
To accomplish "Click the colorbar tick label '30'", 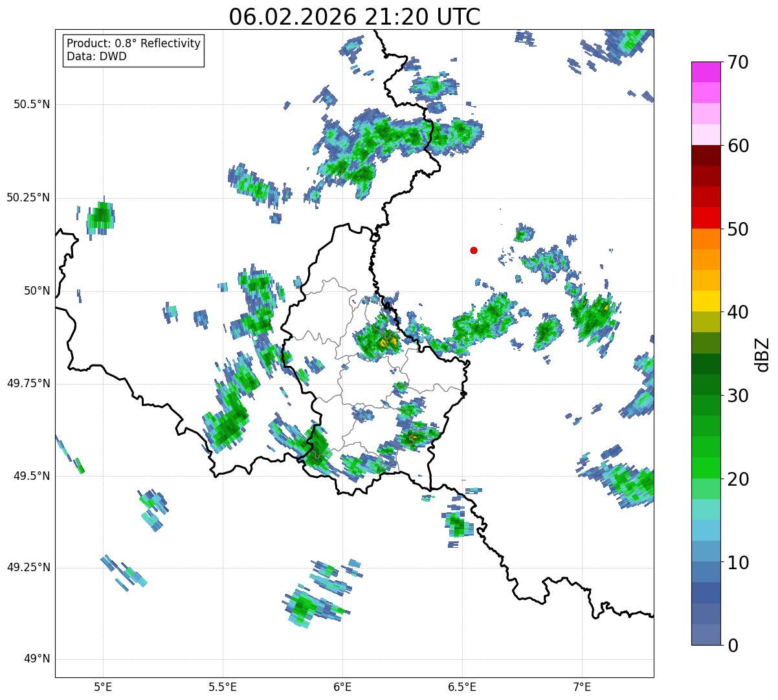I will [738, 396].
